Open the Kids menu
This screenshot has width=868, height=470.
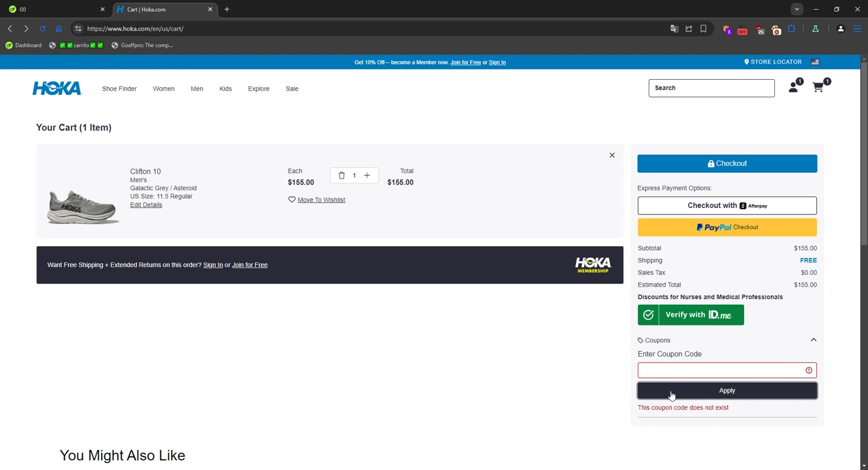[x=226, y=88]
